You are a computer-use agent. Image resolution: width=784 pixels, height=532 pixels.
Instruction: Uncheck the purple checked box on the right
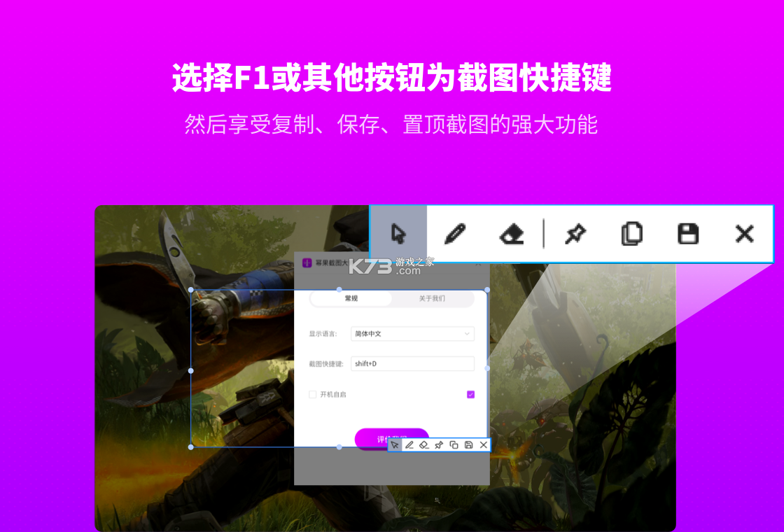click(x=470, y=395)
